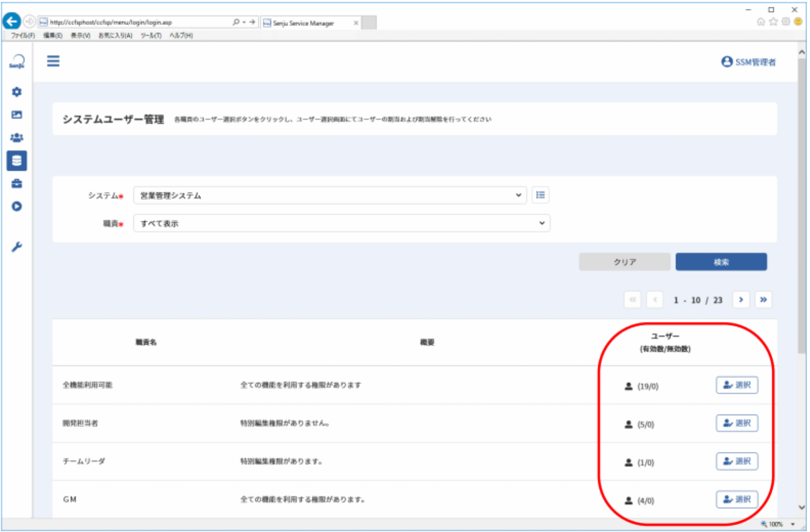This screenshot has width=810, height=532.
Task: Open zoom level dropdown arrow
Action: 793,524
